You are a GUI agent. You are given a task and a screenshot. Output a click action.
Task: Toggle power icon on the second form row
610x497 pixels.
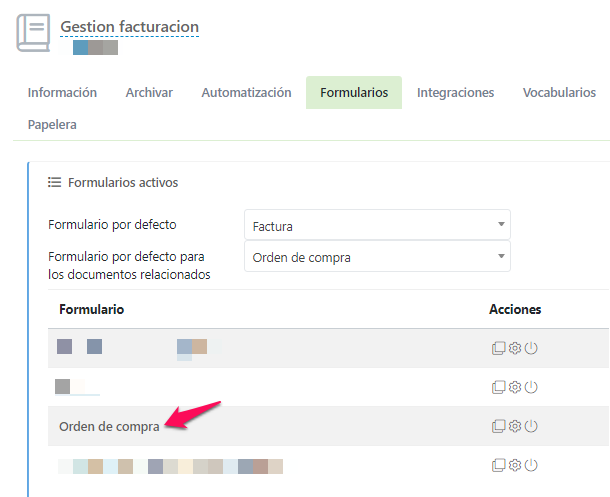point(531,387)
